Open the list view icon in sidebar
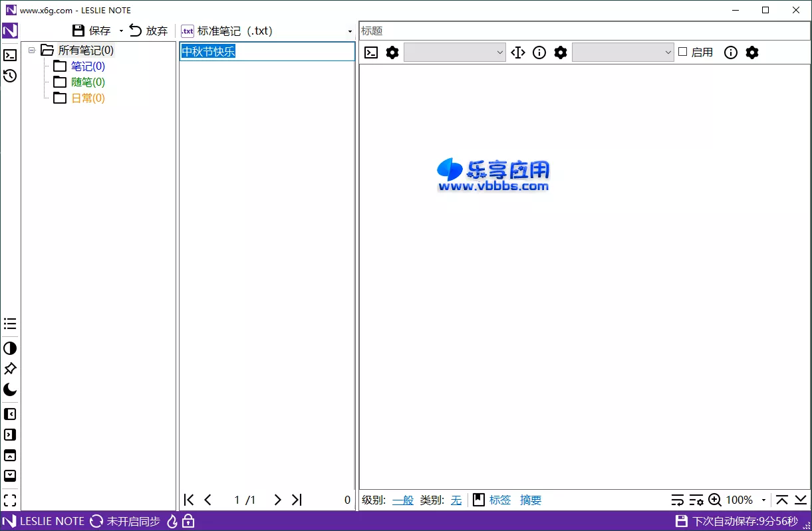 [10, 324]
